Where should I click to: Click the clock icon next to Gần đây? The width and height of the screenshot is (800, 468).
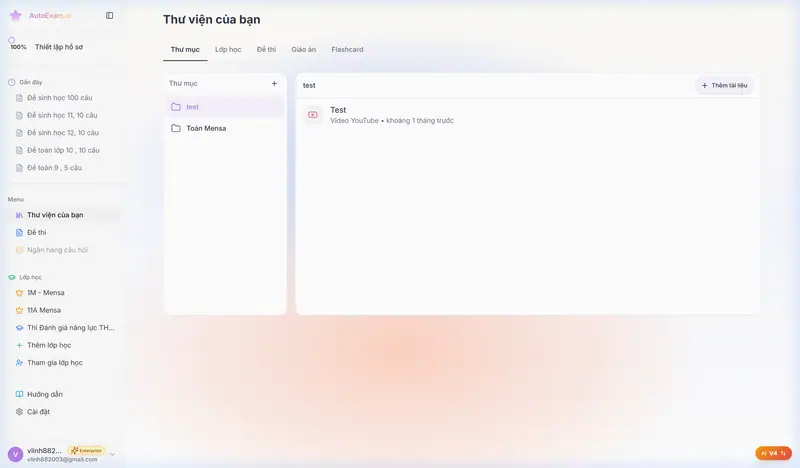[12, 82]
